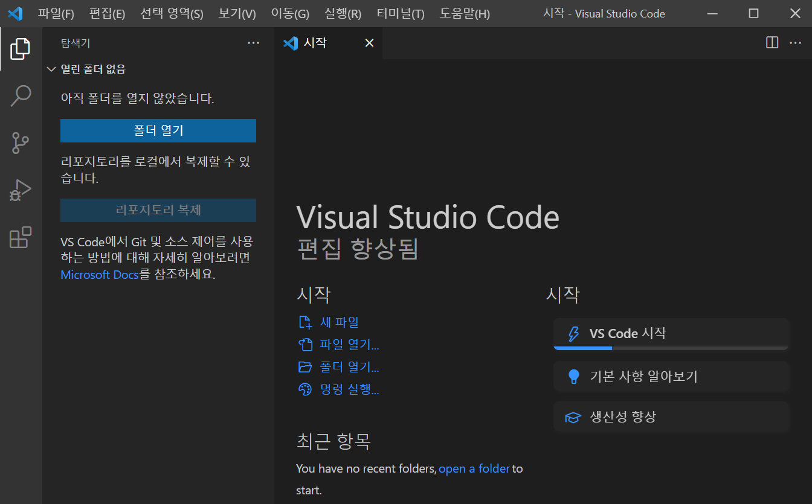Open the 이동(G) menu
Screen dimensions: 812x504
[x=290, y=13]
